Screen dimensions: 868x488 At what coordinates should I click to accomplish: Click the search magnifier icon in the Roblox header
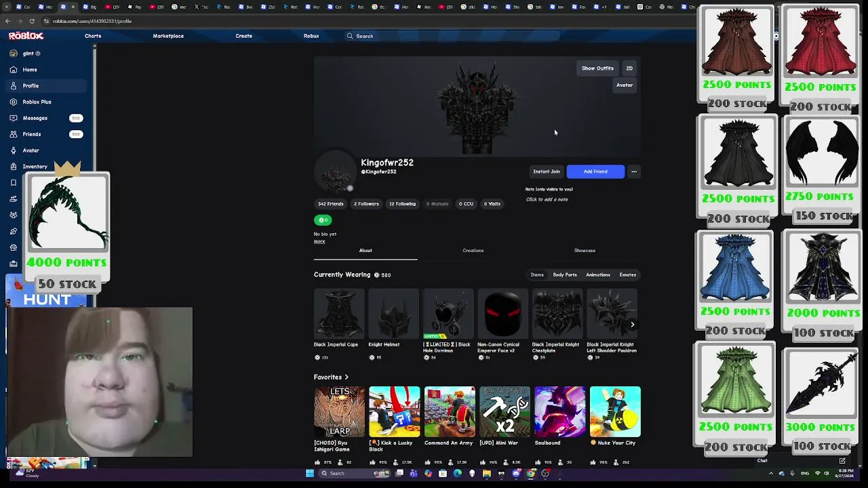pos(350,36)
